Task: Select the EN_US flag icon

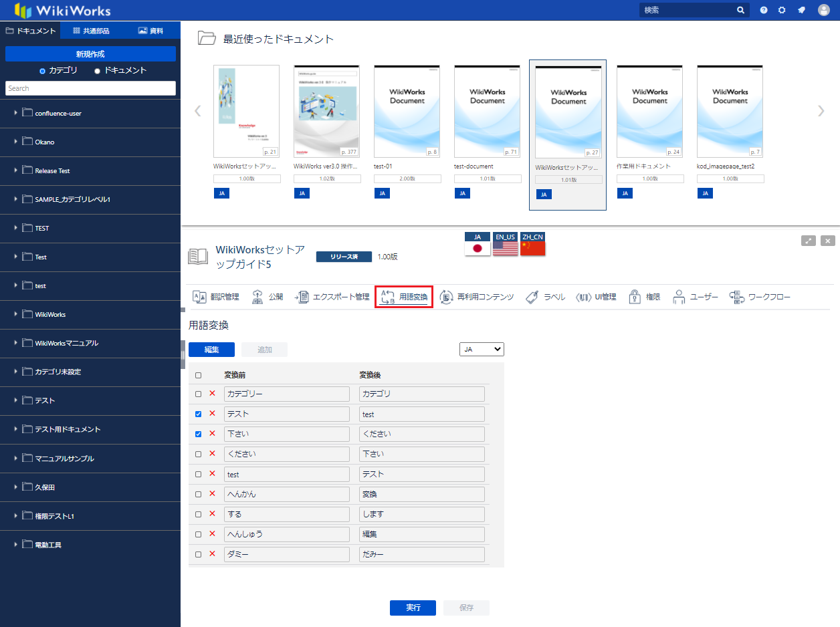Action: [506, 248]
